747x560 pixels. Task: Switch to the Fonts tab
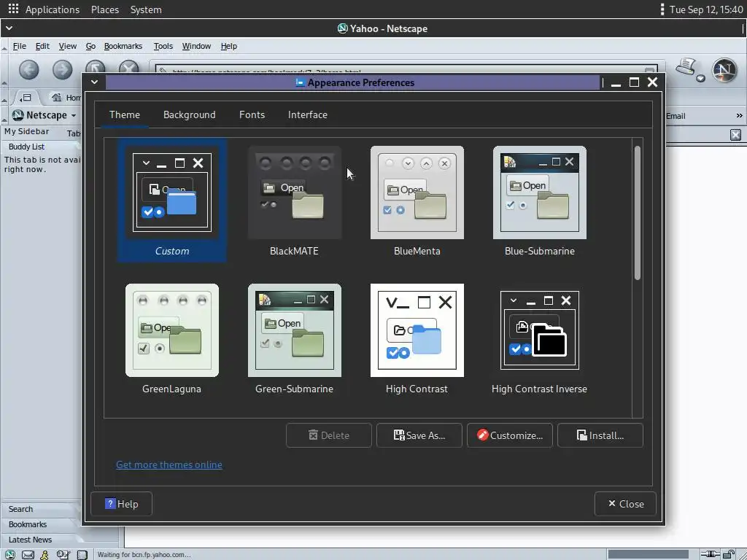[252, 114]
